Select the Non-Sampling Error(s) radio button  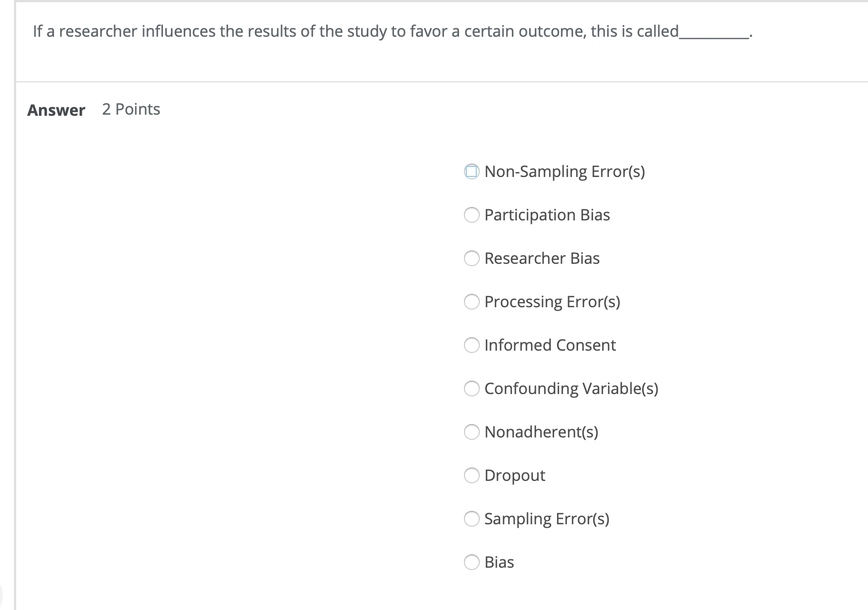click(x=471, y=171)
